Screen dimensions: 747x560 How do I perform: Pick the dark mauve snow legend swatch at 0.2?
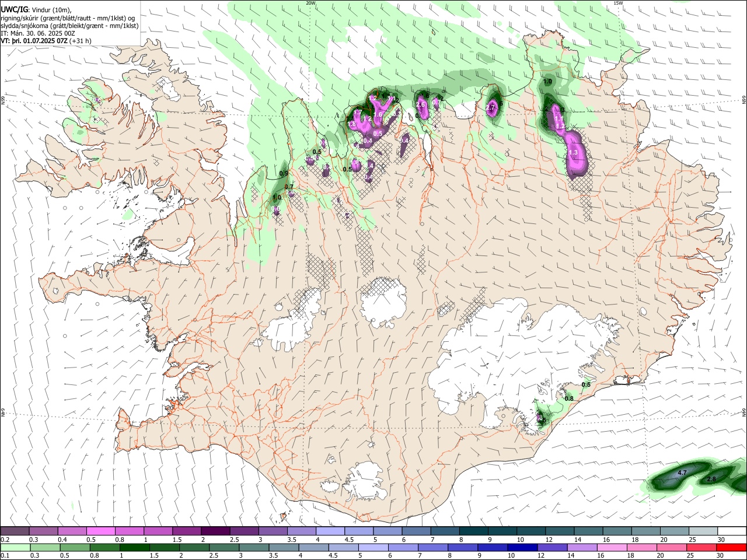(x=15, y=531)
